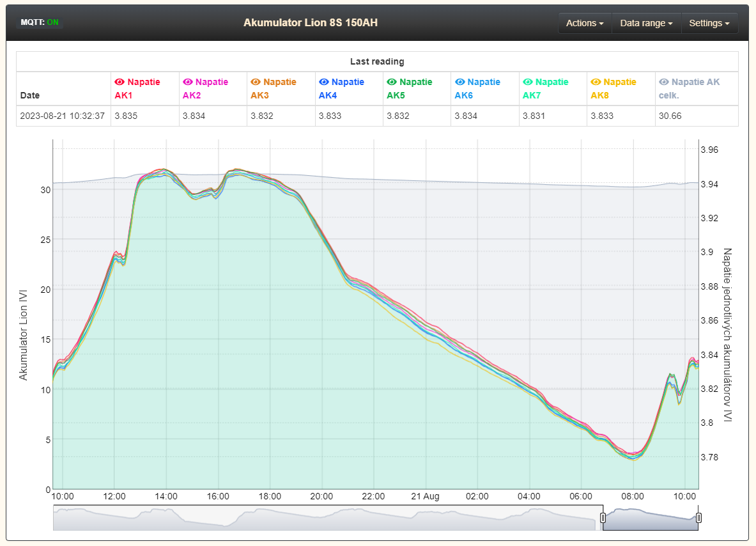Toggle the red eye icon for Napatie AK1
The image size is (756, 546).
tap(120, 82)
